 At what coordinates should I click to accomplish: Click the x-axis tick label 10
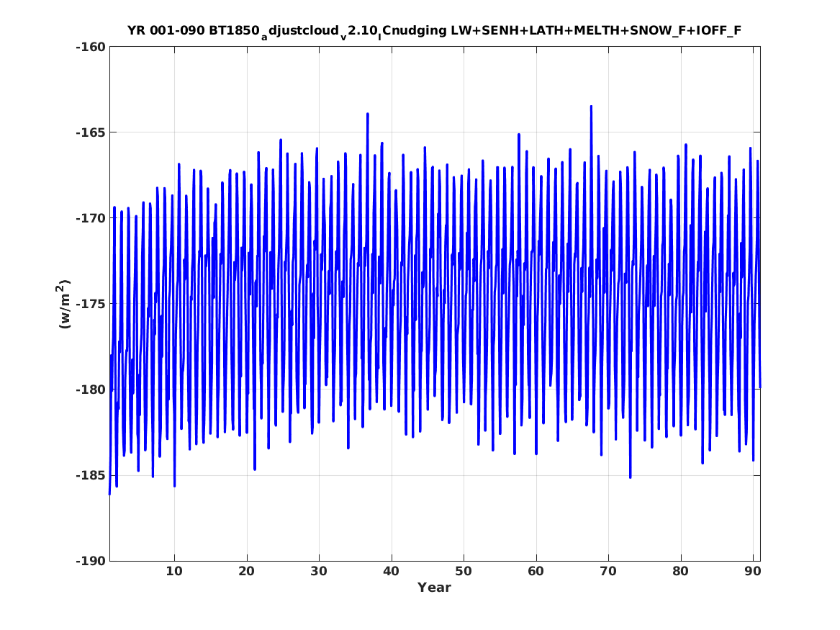coord(174,572)
